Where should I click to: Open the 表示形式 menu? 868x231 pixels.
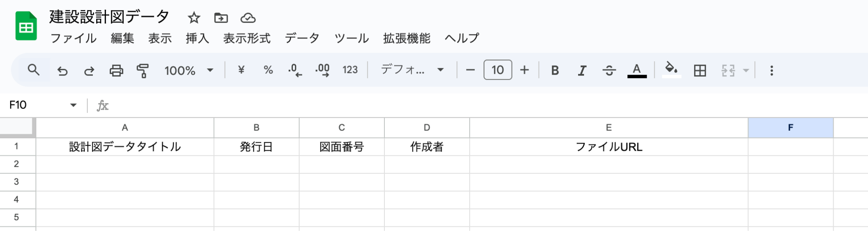247,38
